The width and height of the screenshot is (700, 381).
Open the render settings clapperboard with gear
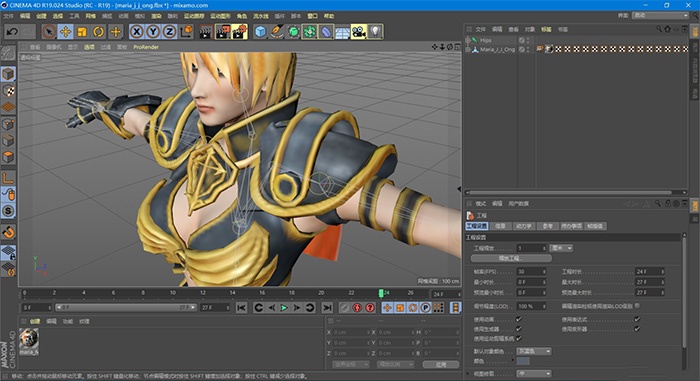[240, 32]
